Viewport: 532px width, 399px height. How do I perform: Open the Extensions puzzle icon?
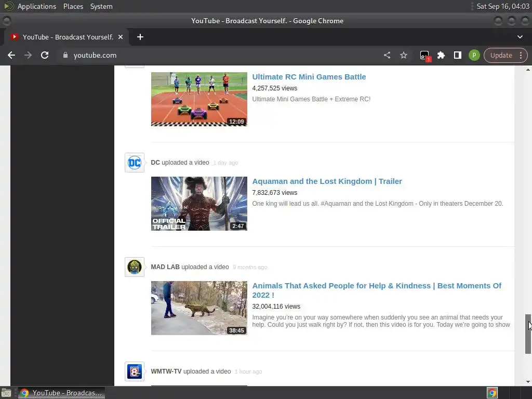pyautogui.click(x=441, y=55)
